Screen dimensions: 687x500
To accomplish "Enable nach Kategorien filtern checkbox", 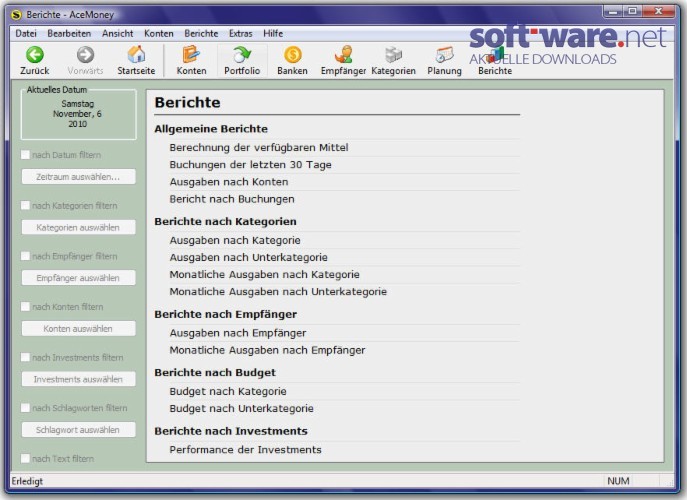I will point(25,205).
